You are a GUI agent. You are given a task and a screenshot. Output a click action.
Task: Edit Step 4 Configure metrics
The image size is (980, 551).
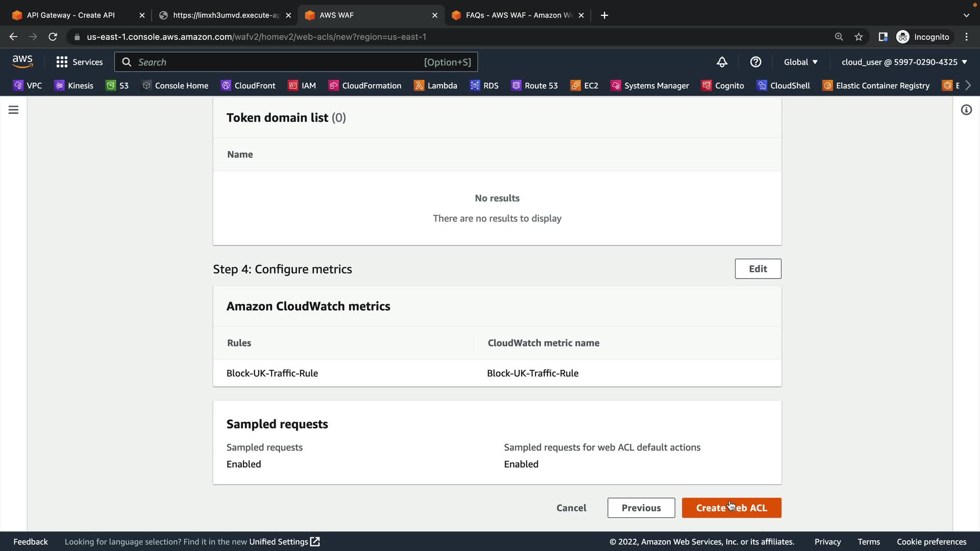pyautogui.click(x=757, y=269)
